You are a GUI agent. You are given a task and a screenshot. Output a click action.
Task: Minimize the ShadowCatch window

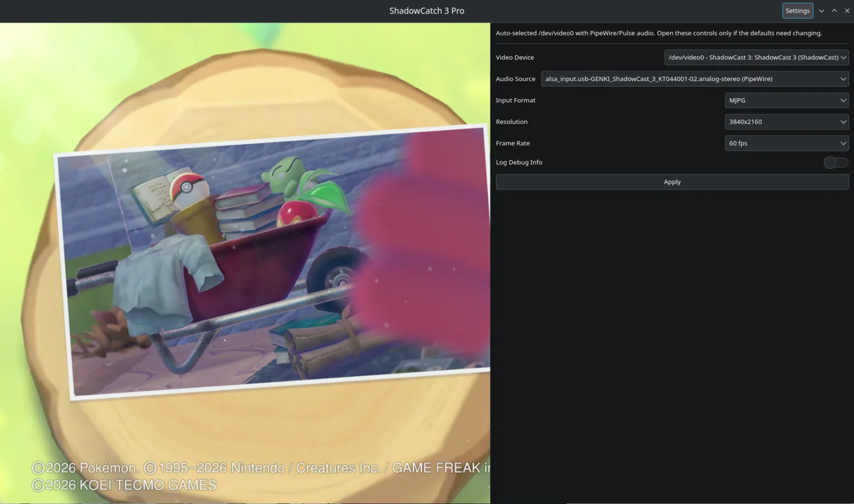tap(822, 11)
